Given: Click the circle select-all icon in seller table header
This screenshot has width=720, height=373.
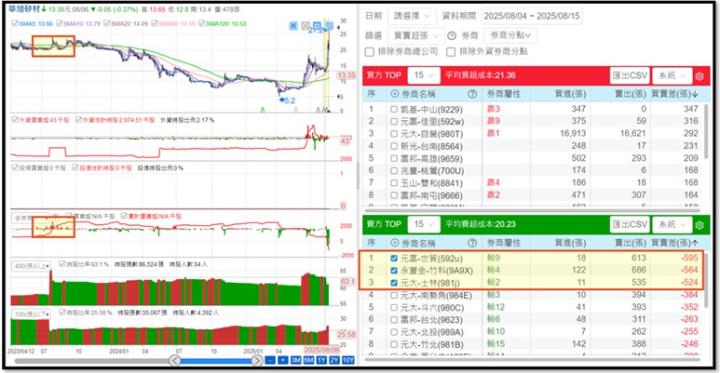Looking at the screenshot, I should (x=394, y=243).
